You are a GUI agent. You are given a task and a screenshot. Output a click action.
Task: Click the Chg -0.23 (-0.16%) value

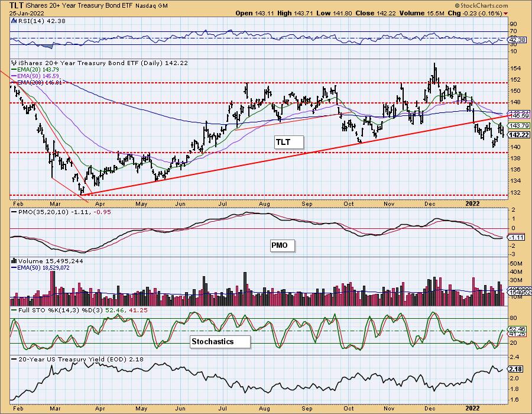[475, 13]
